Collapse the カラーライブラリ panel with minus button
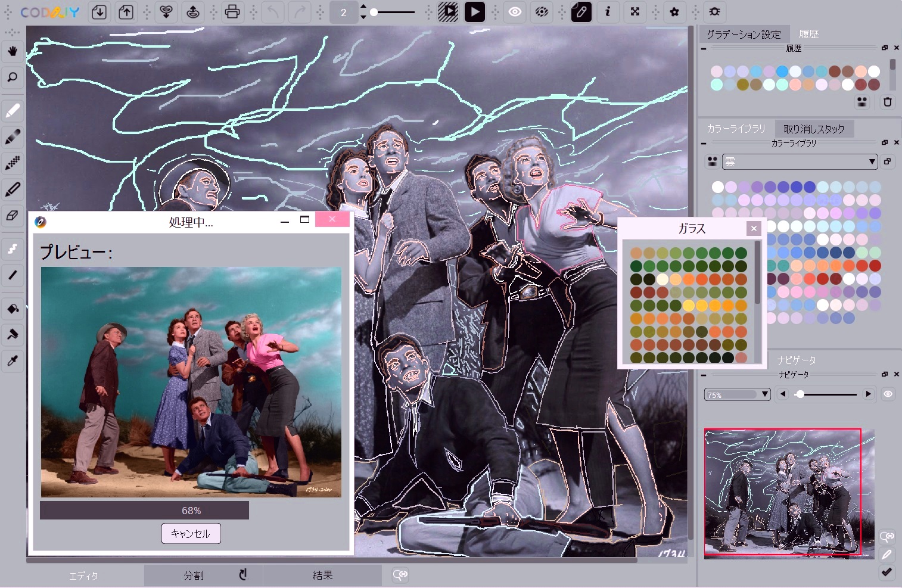Screen dimensions: 902x588 (704, 143)
